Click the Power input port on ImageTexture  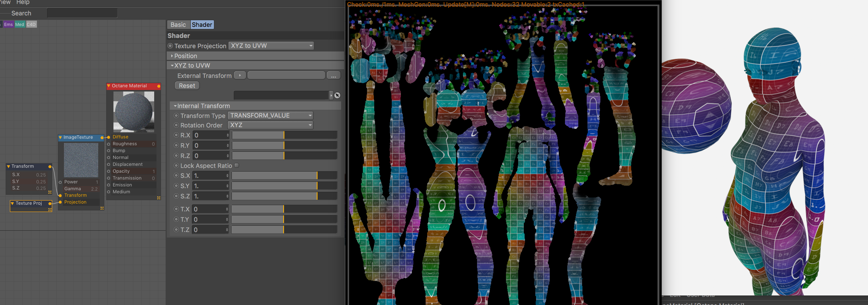point(60,182)
